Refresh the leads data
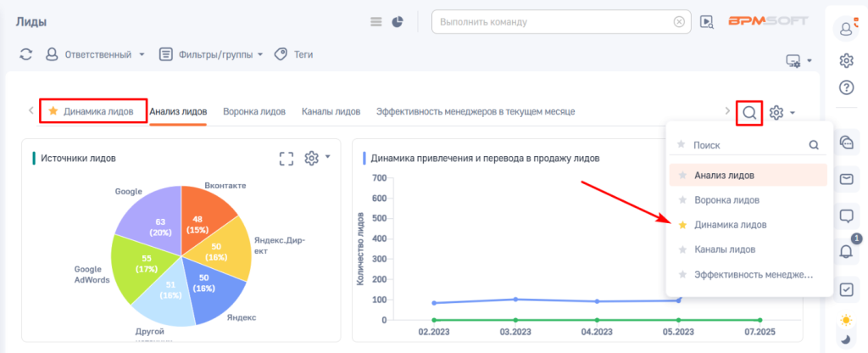 pos(26,54)
